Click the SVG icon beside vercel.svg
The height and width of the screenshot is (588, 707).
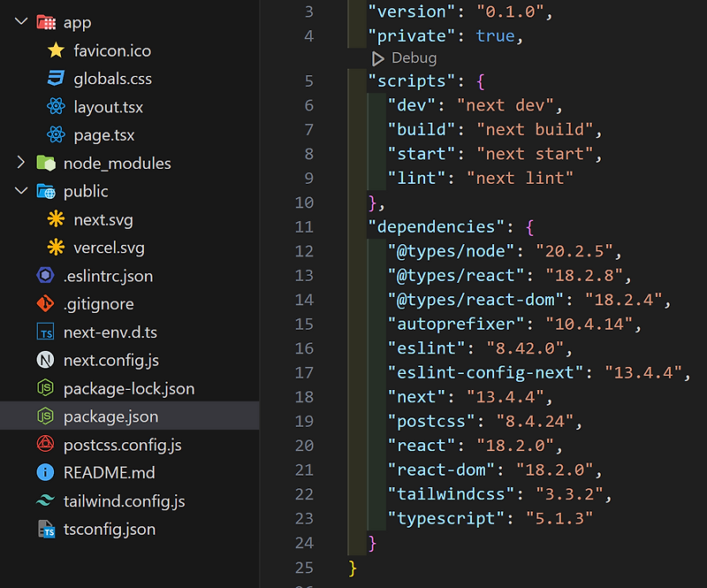point(57,248)
